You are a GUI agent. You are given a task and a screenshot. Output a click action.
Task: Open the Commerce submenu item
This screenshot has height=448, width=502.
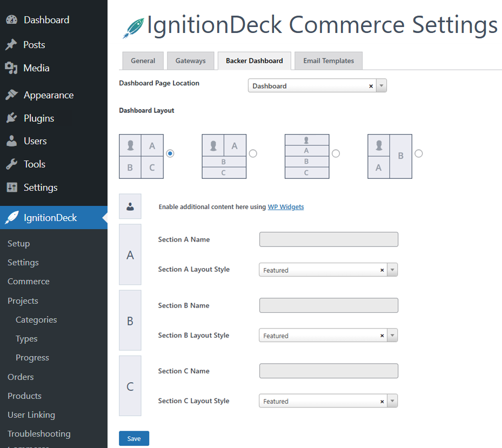click(x=29, y=282)
